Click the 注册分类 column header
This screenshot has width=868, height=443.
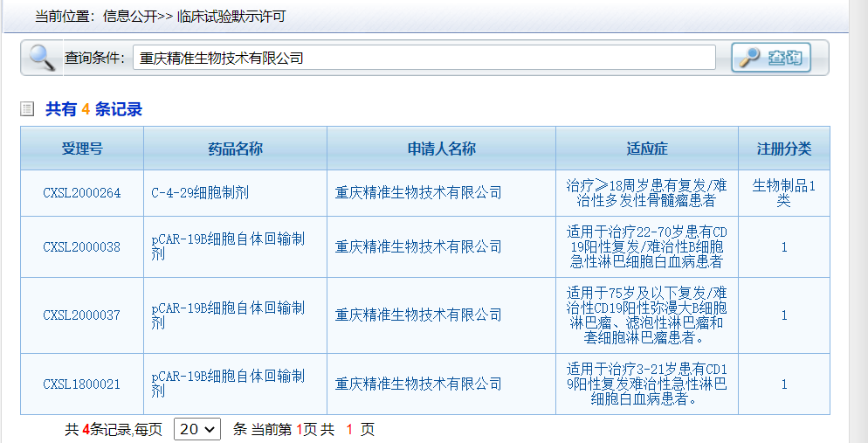coord(783,149)
